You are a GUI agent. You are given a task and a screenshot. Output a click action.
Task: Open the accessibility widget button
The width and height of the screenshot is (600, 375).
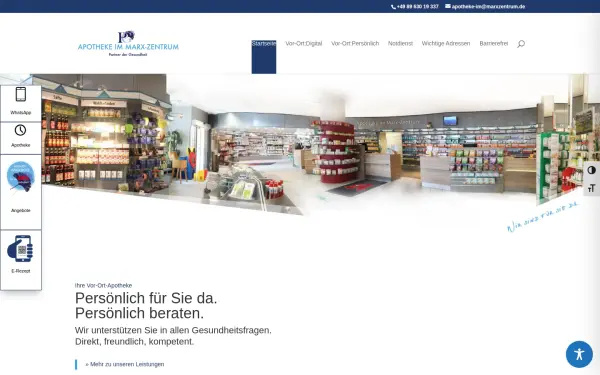click(579, 354)
